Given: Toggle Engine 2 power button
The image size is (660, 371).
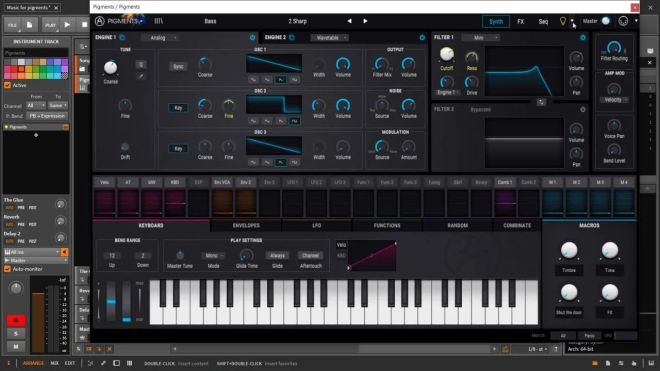Looking at the screenshot, I should 422,37.
